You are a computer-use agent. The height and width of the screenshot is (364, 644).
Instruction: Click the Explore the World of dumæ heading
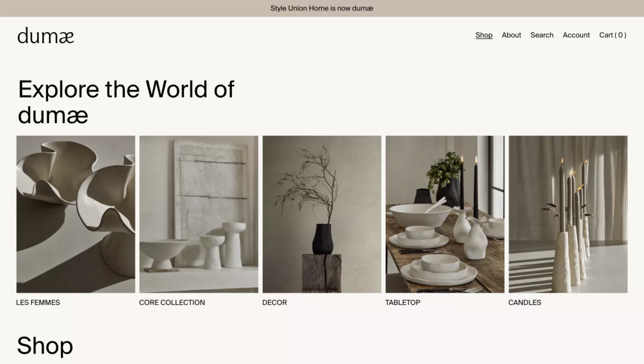pyautogui.click(x=126, y=102)
